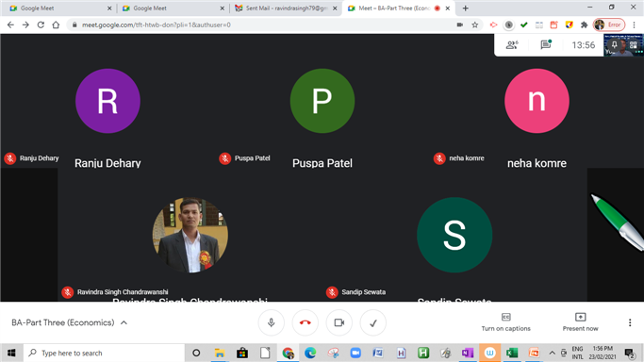Click Present now
The height and width of the screenshot is (362, 644).
580,322
